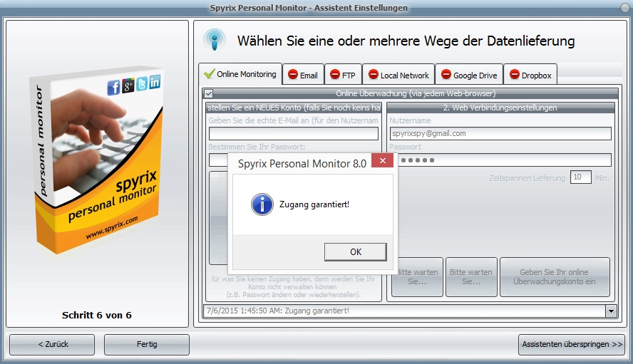Click the Nutzername field with spyrixspy@gmail.com
Screen dimensions: 633x364
pyautogui.click(x=500, y=134)
